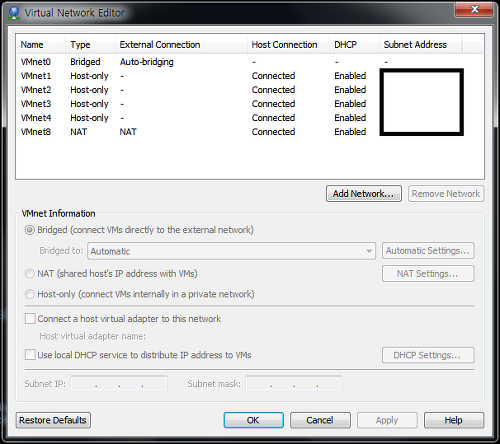Click the Apply button
The height and width of the screenshot is (444, 500).
coord(387,420)
